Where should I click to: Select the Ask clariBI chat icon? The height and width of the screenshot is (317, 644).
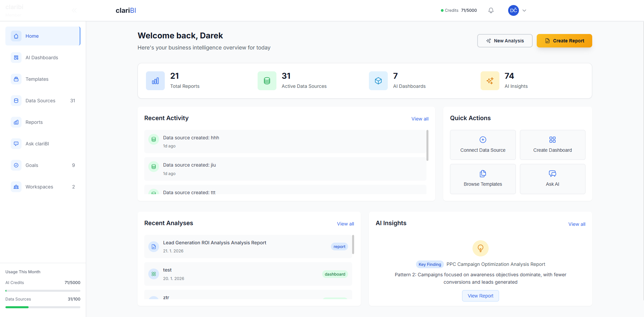[16, 144]
